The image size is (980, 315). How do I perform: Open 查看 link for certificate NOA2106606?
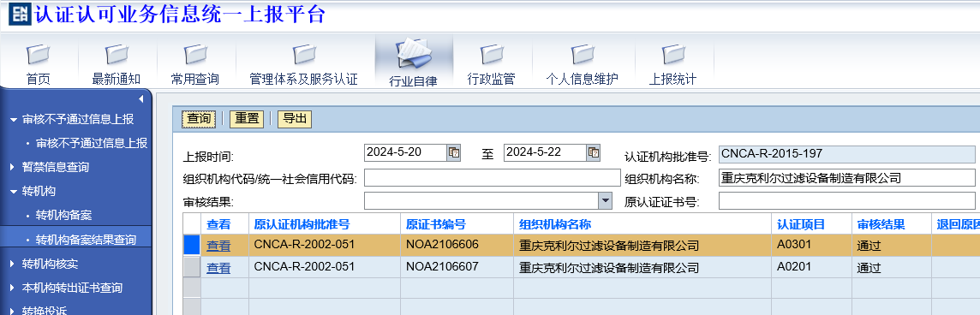[218, 247]
